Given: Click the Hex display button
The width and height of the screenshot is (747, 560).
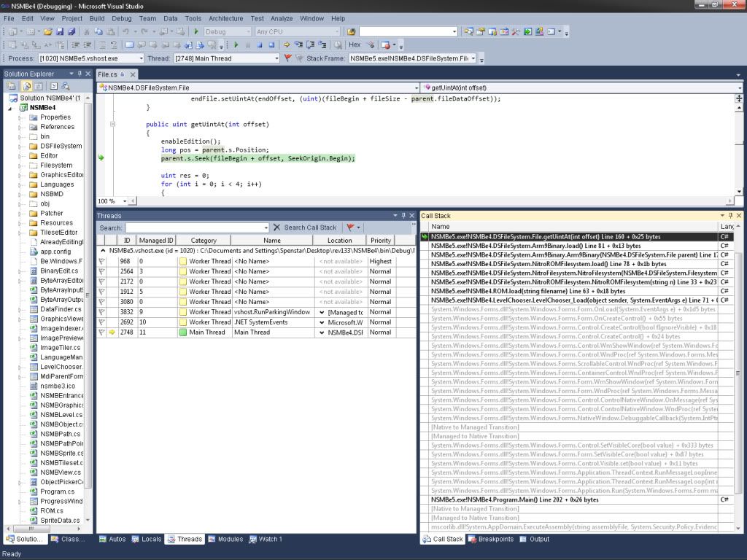Looking at the screenshot, I should [x=355, y=45].
